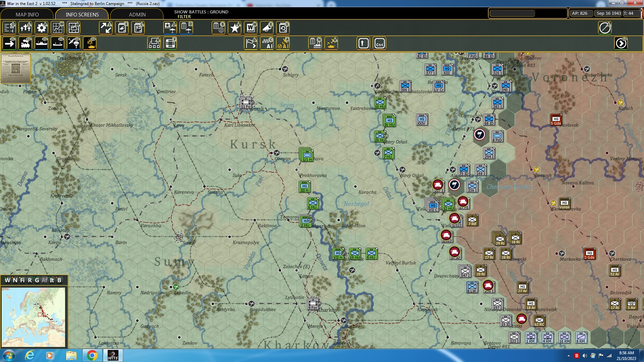Open Google Chrome from the taskbar

[x=92, y=355]
